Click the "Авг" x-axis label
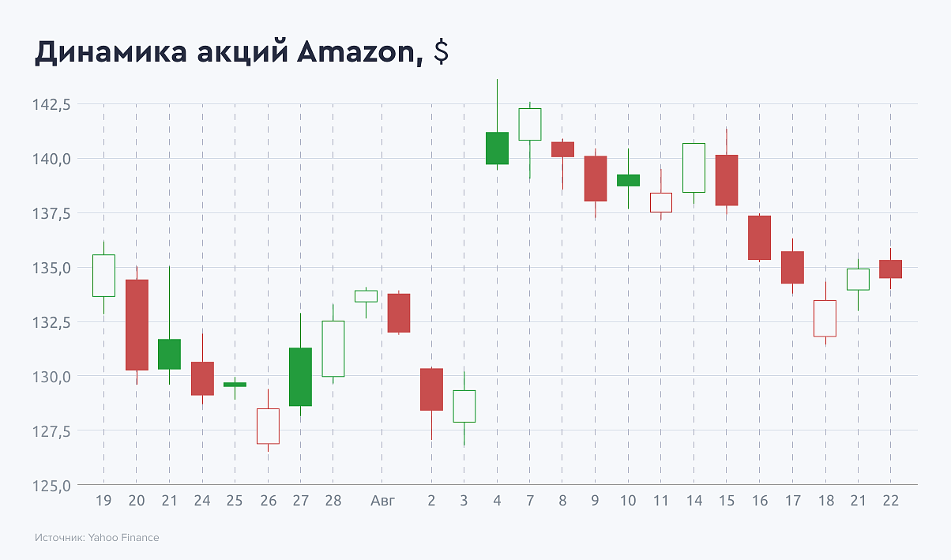This screenshot has height=560, width=951. (x=382, y=501)
